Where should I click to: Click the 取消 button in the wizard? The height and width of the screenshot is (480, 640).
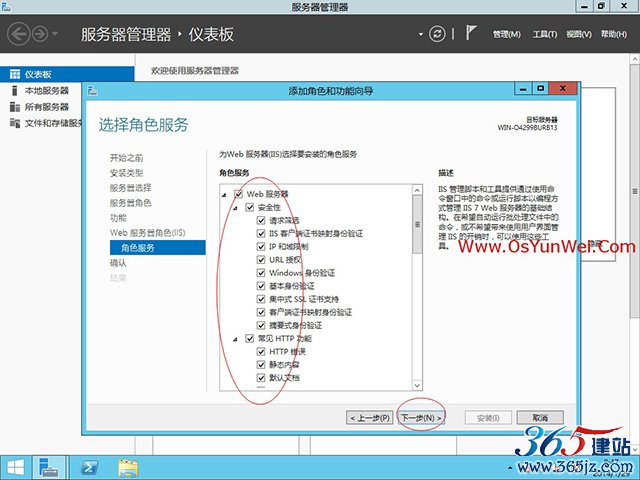540,418
